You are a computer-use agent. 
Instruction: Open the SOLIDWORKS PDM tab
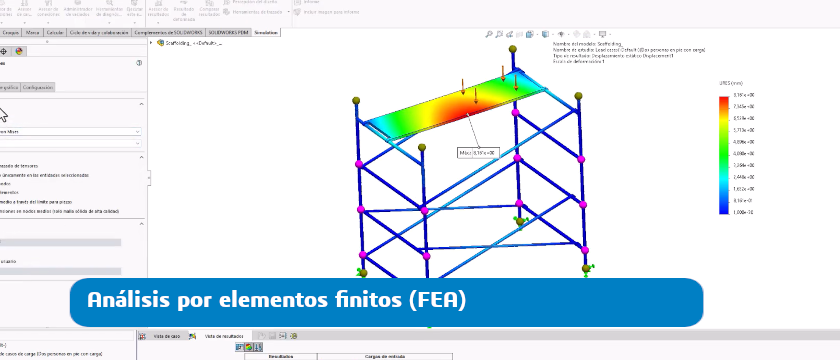pos(228,33)
